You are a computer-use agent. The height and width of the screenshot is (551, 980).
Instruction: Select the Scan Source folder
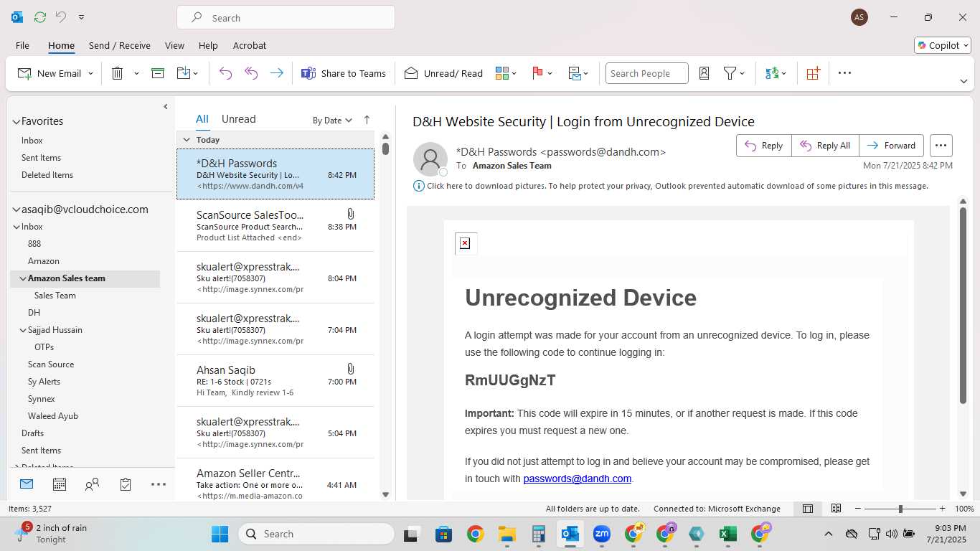tap(51, 364)
